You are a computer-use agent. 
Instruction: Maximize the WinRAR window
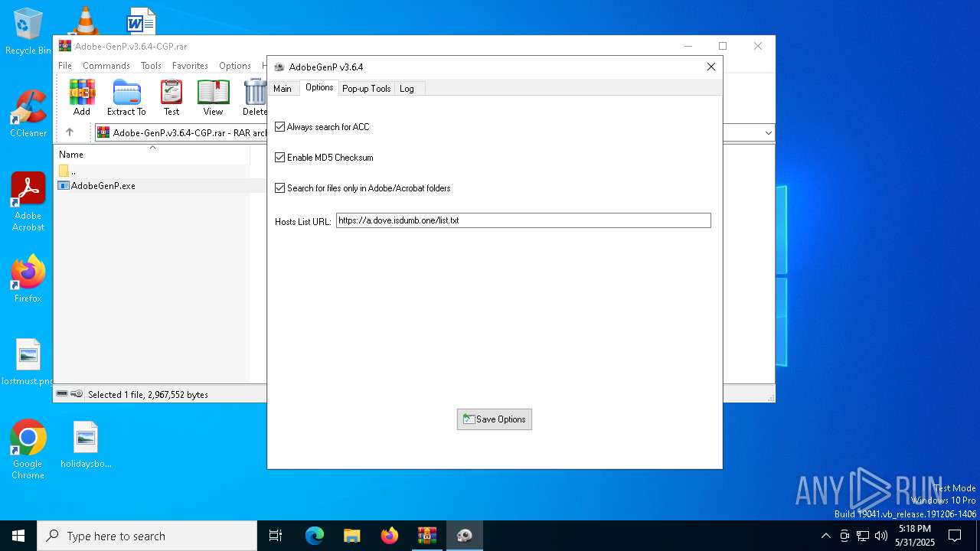722,46
